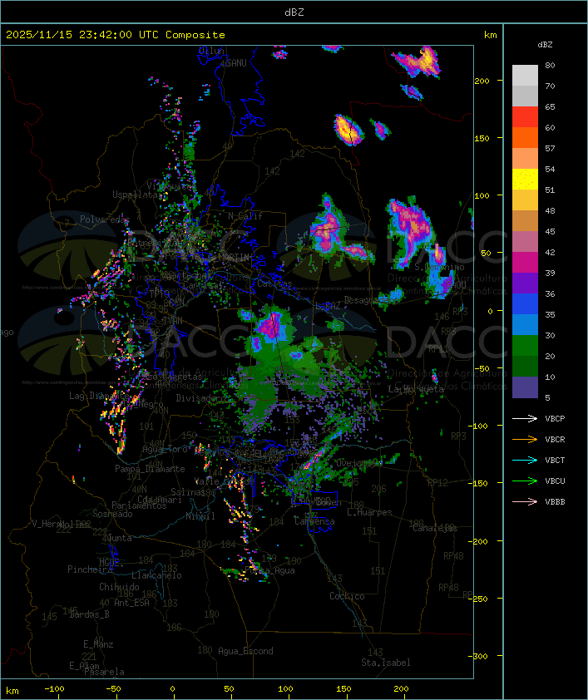Pick the magenta 39-42 dBZ swatch
This screenshot has width=588, height=700.
525,262
